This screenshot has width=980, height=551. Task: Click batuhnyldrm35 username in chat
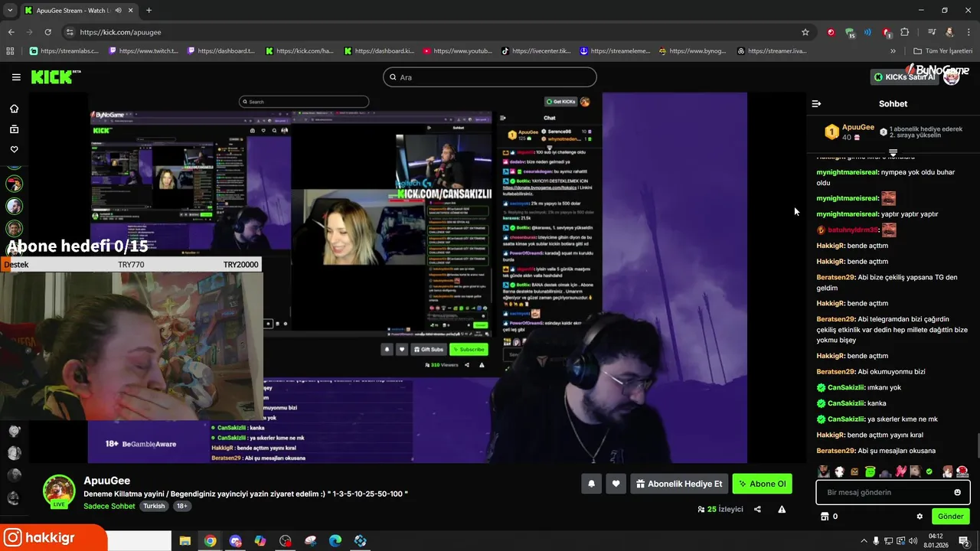click(852, 230)
